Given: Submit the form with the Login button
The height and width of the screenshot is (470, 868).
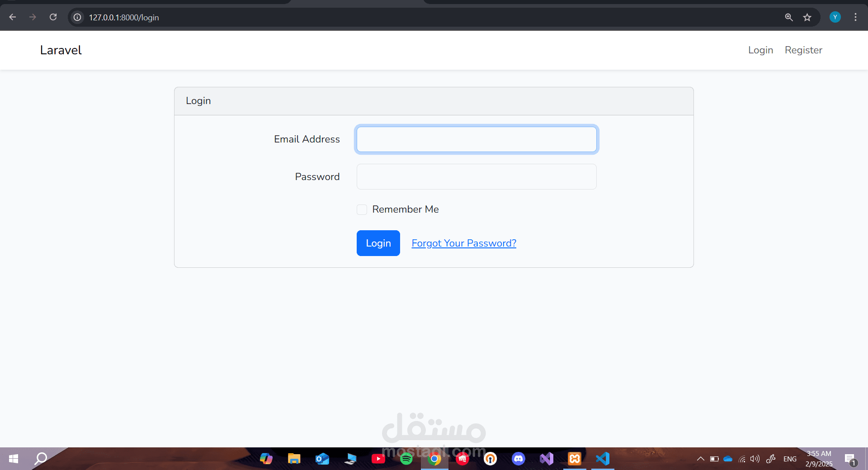Looking at the screenshot, I should coord(378,243).
